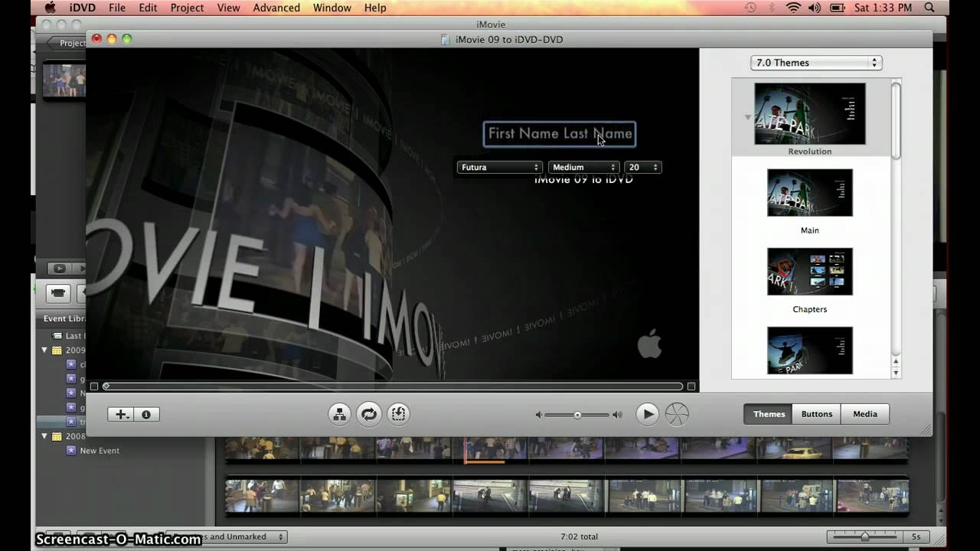
Task: Click the play button in iMovie project panel
Action: tap(59, 269)
